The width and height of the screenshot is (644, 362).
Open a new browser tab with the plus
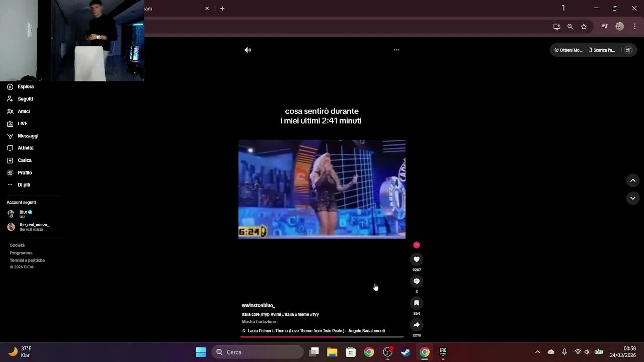(x=222, y=9)
